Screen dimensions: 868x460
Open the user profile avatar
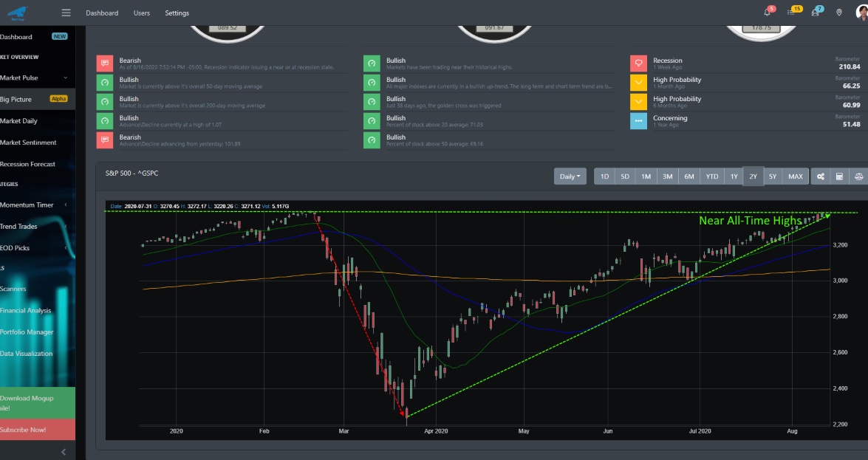click(863, 12)
